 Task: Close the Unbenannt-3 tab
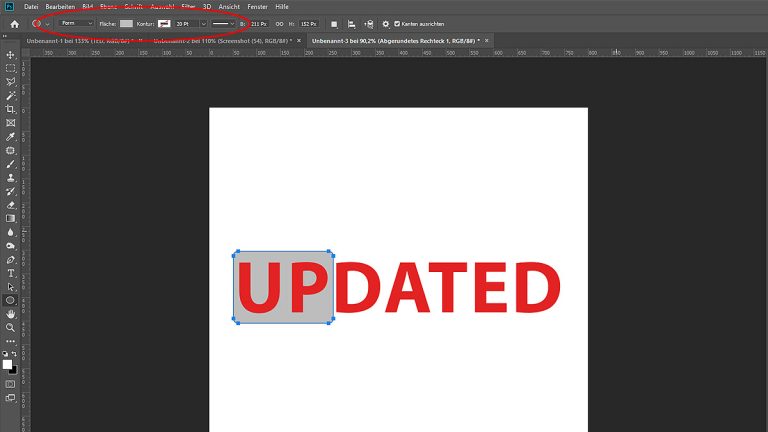point(486,41)
